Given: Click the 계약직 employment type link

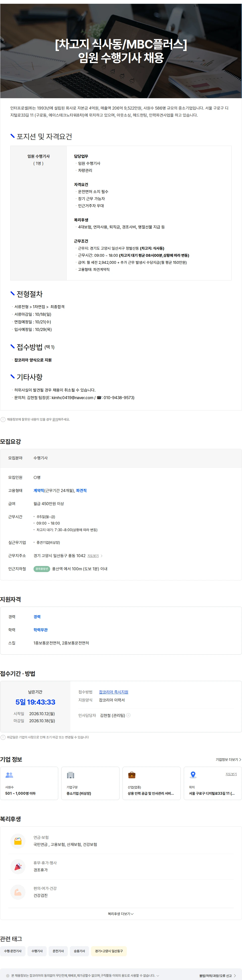Looking at the screenshot, I should (39, 491).
